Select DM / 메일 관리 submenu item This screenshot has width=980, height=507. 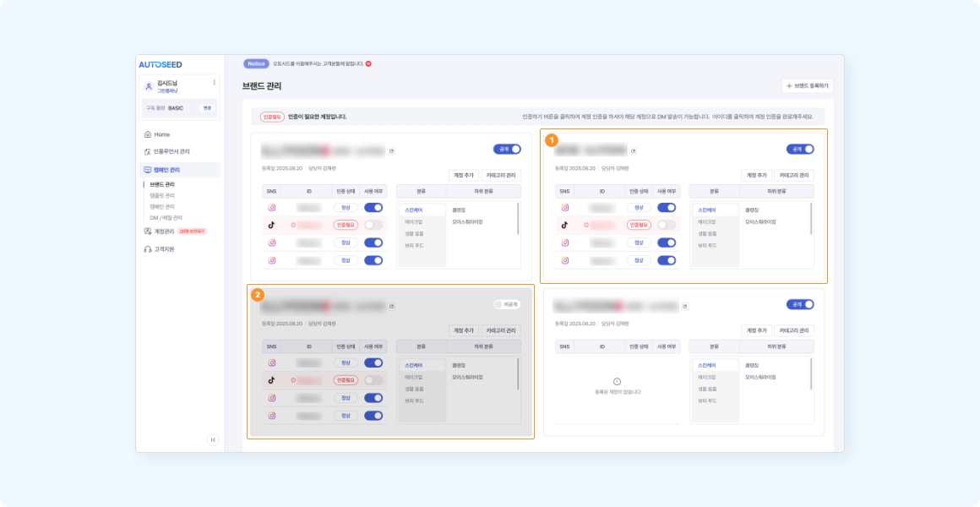166,217
